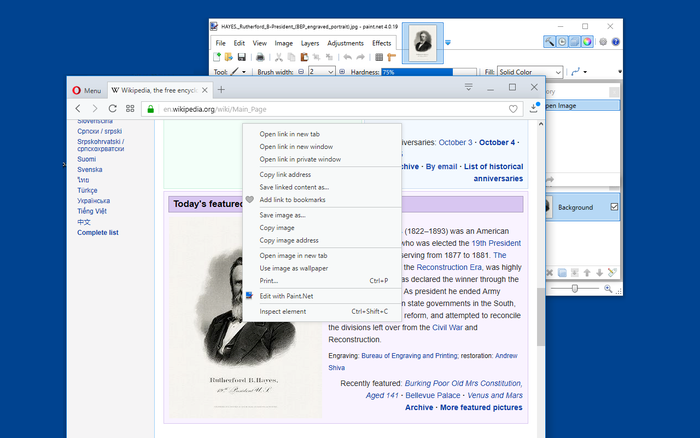Open Paint.NET Image menu

click(283, 43)
